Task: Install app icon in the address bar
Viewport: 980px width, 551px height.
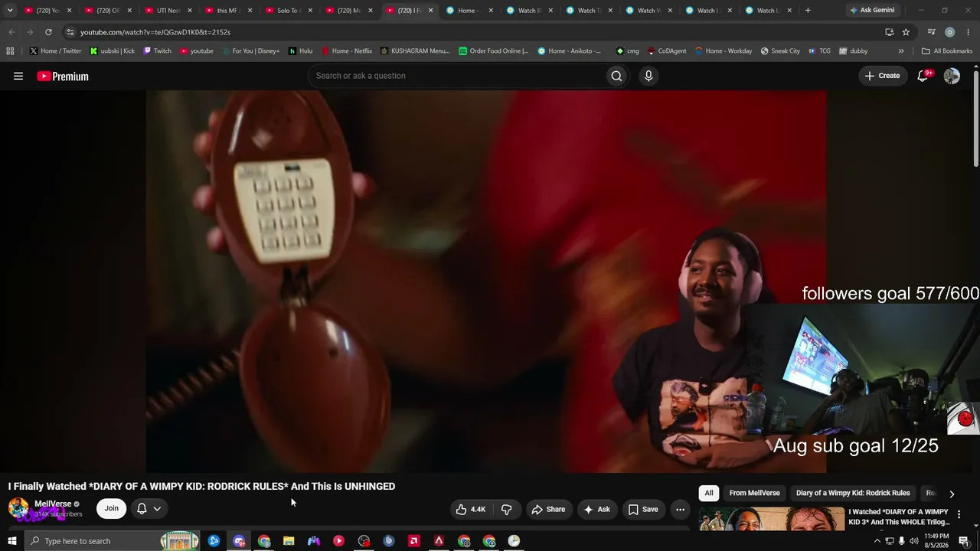Action: click(889, 32)
